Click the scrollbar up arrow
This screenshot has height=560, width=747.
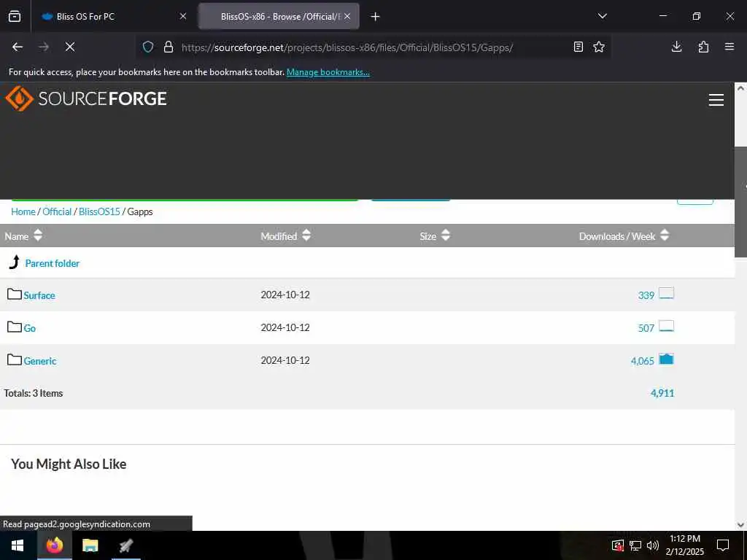(x=741, y=88)
